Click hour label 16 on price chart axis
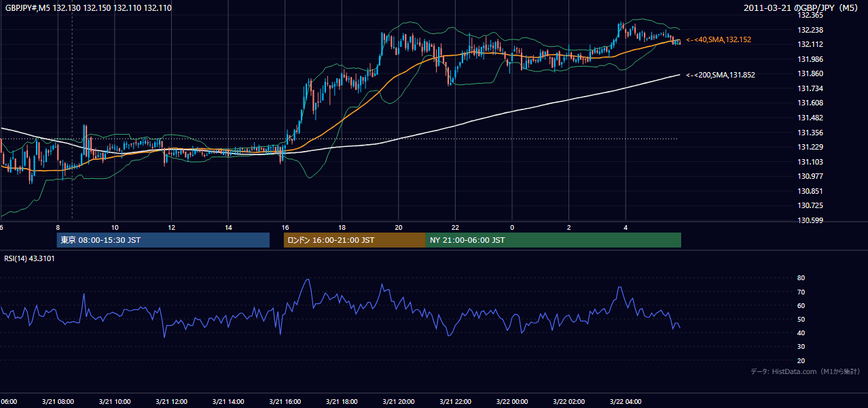 [285, 227]
